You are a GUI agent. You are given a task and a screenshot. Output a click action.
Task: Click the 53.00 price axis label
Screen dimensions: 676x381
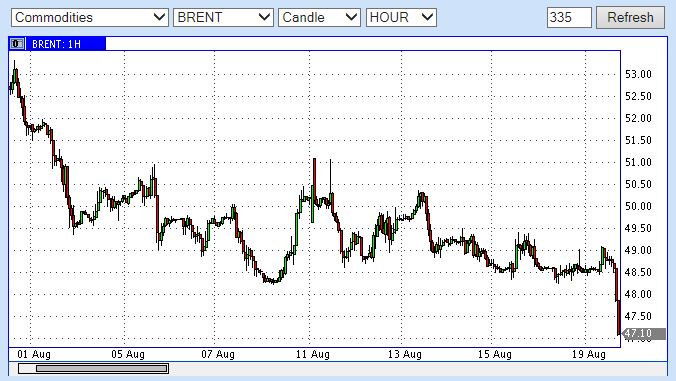pyautogui.click(x=638, y=75)
